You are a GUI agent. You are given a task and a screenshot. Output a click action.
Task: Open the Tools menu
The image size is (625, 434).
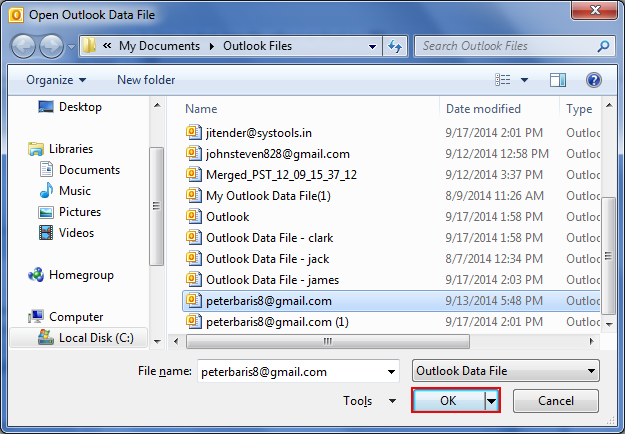(x=369, y=401)
